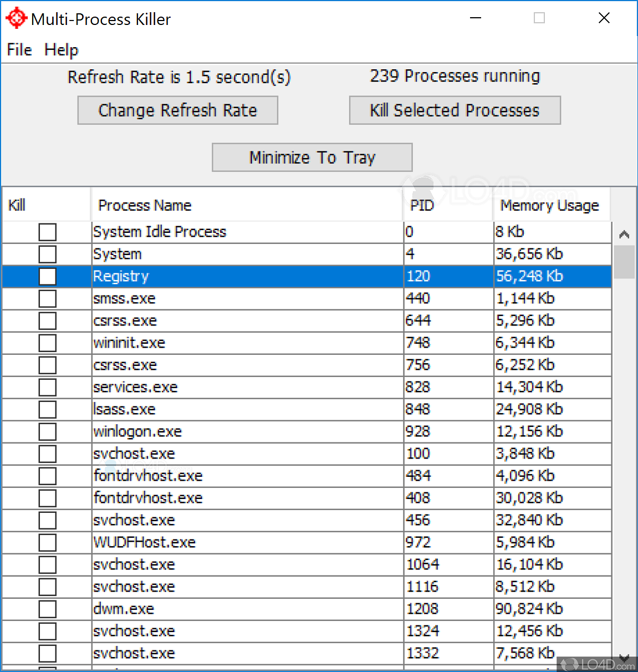
Task: Click the Memory Usage column header
Action: click(x=550, y=205)
